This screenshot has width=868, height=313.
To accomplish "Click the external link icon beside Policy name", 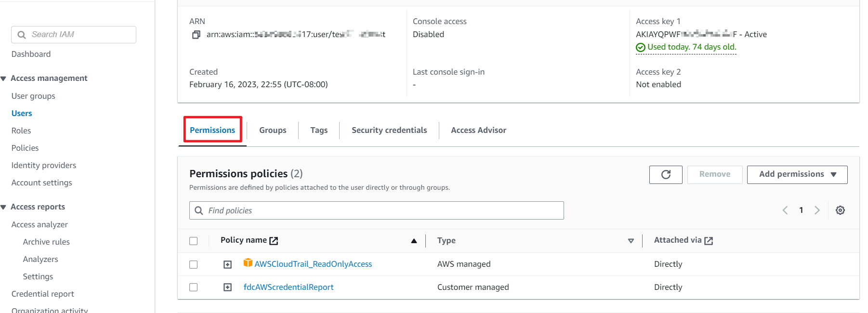I will (274, 241).
